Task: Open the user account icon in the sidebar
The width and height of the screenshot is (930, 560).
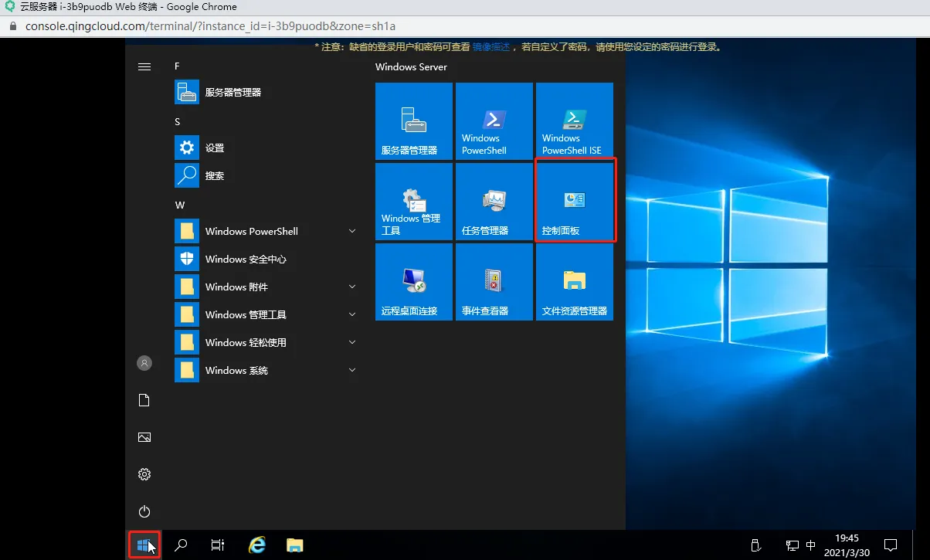Action: pos(144,363)
